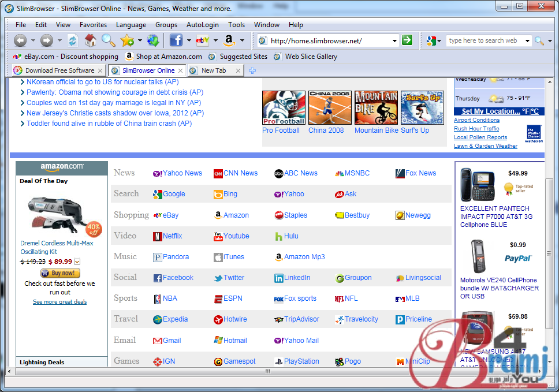Open a new tab with plus icon

(252, 70)
